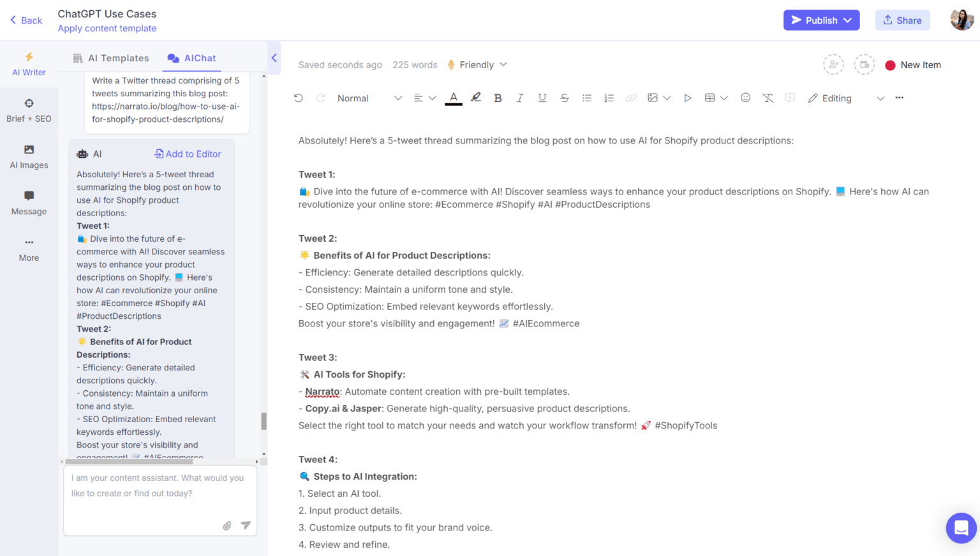Select the underline formatting icon

[542, 98]
